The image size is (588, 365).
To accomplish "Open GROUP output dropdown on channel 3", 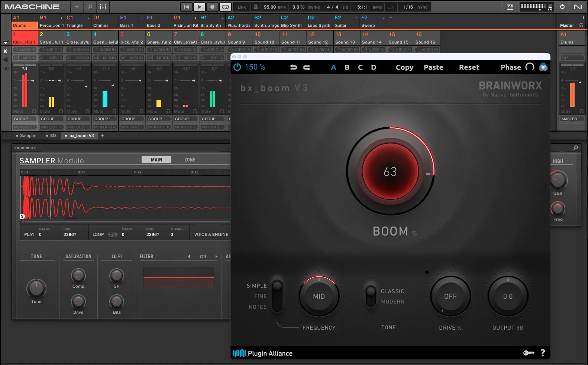I will pyautogui.click(x=78, y=119).
